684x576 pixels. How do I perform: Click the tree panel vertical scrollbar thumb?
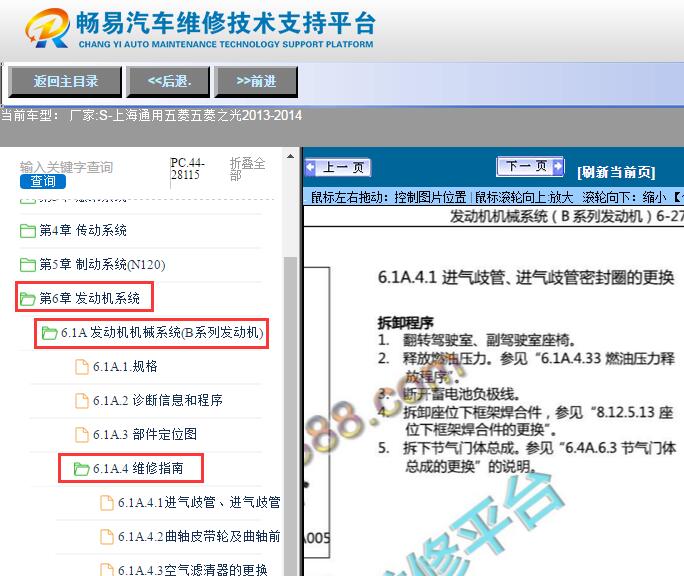tap(291, 415)
